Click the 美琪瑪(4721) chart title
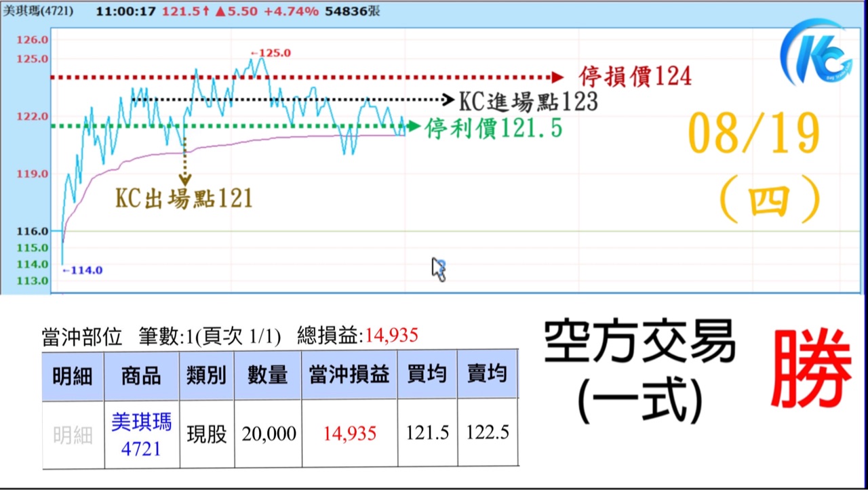Viewport: 868px width, 490px height. [x=38, y=12]
